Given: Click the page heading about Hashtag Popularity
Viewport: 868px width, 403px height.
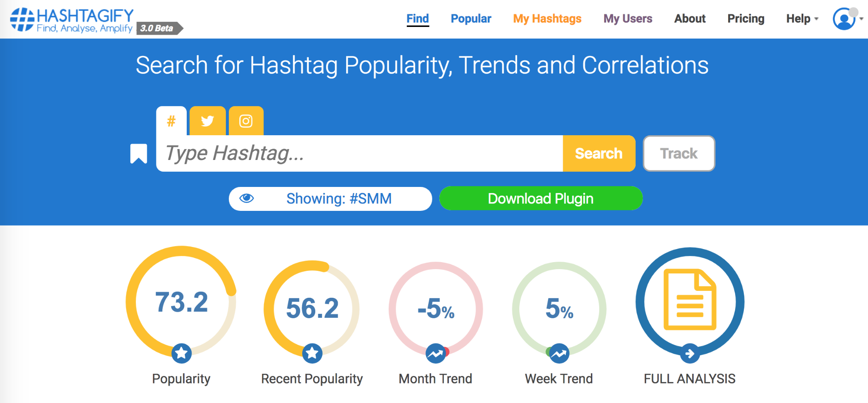Looking at the screenshot, I should pos(422,65).
